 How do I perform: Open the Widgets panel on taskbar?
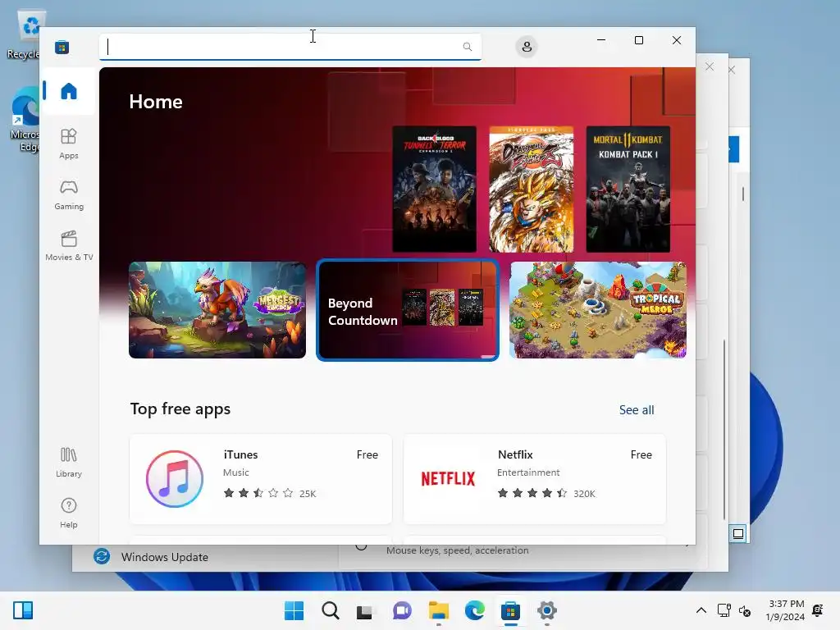[23, 610]
